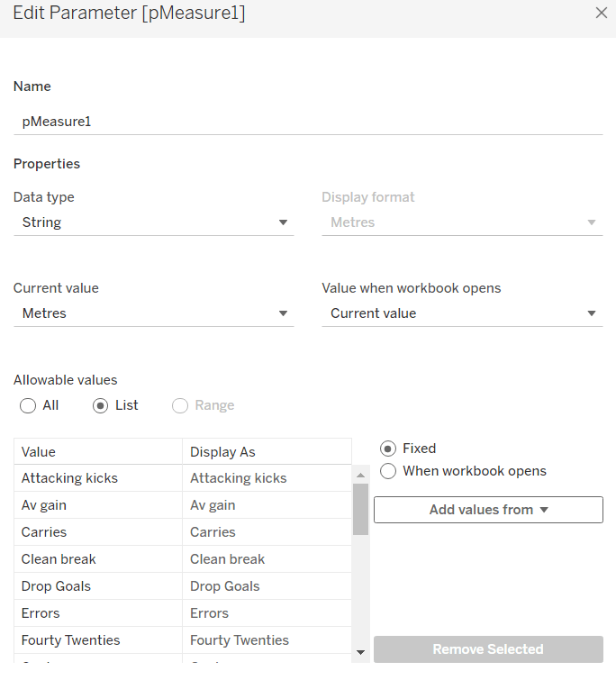
Task: Select Carries in the Display As column
Action: click(213, 532)
